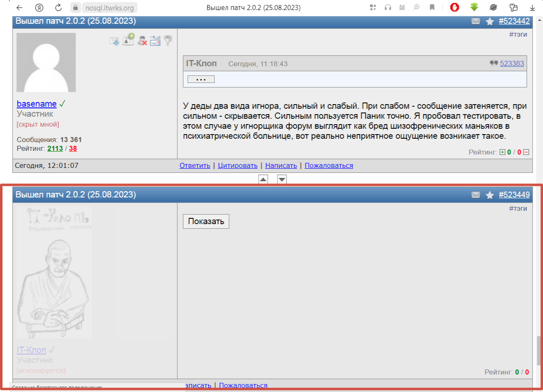Open the #тэги link on the first post
The width and height of the screenshot is (543, 392).
[x=518, y=35]
